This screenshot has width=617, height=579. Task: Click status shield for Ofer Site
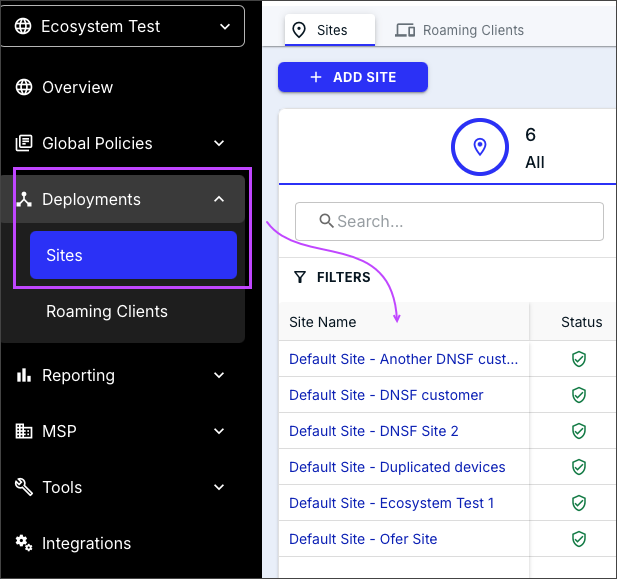coord(578,539)
